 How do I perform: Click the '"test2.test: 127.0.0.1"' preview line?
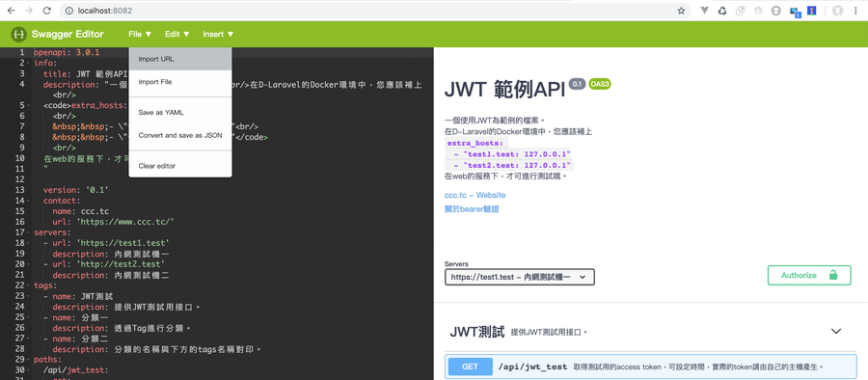tap(513, 165)
